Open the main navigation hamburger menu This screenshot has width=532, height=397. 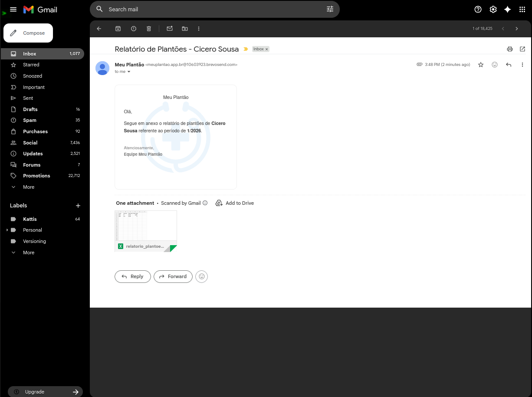click(x=13, y=9)
